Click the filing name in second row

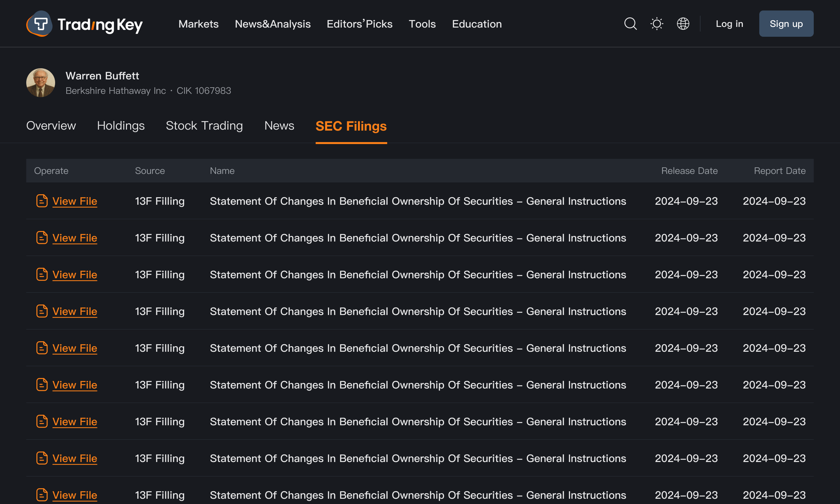coord(418,238)
